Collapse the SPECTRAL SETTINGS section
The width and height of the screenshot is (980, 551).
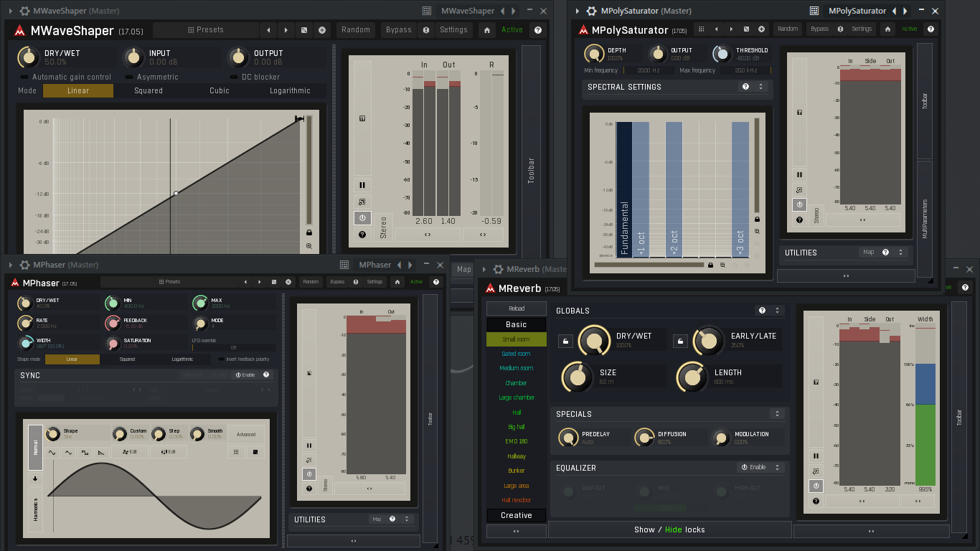760,87
